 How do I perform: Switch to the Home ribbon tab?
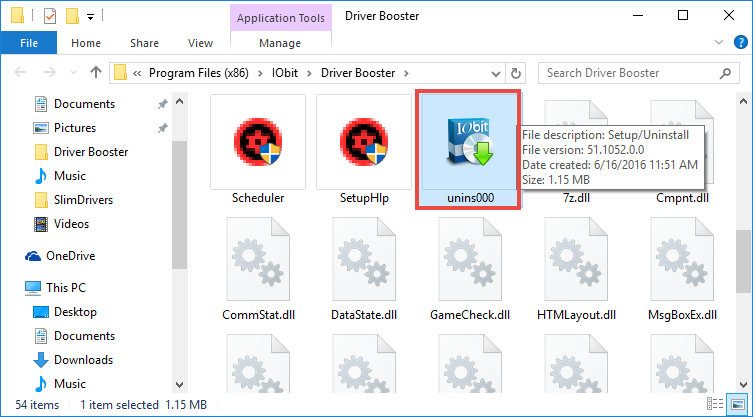(x=85, y=43)
